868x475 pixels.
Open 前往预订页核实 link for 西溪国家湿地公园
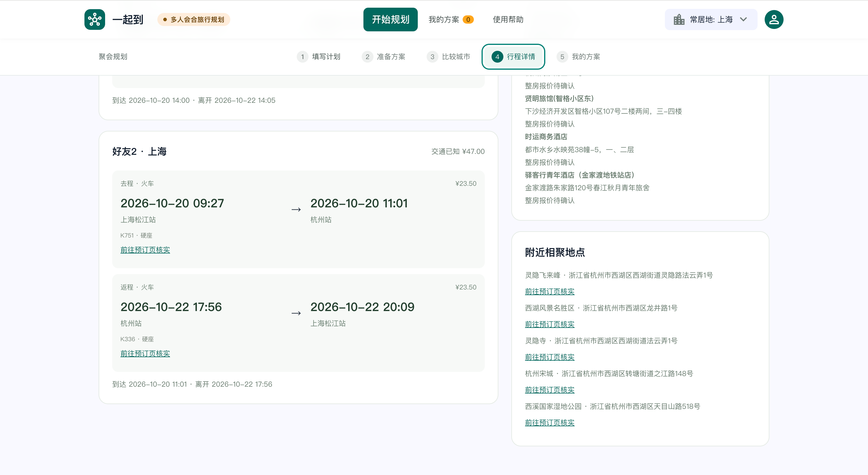pyautogui.click(x=549, y=422)
